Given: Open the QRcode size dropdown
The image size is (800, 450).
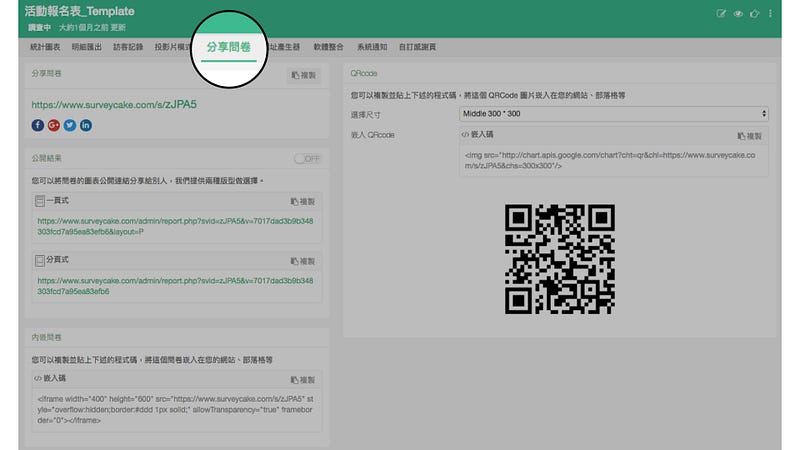Looking at the screenshot, I should tap(613, 114).
